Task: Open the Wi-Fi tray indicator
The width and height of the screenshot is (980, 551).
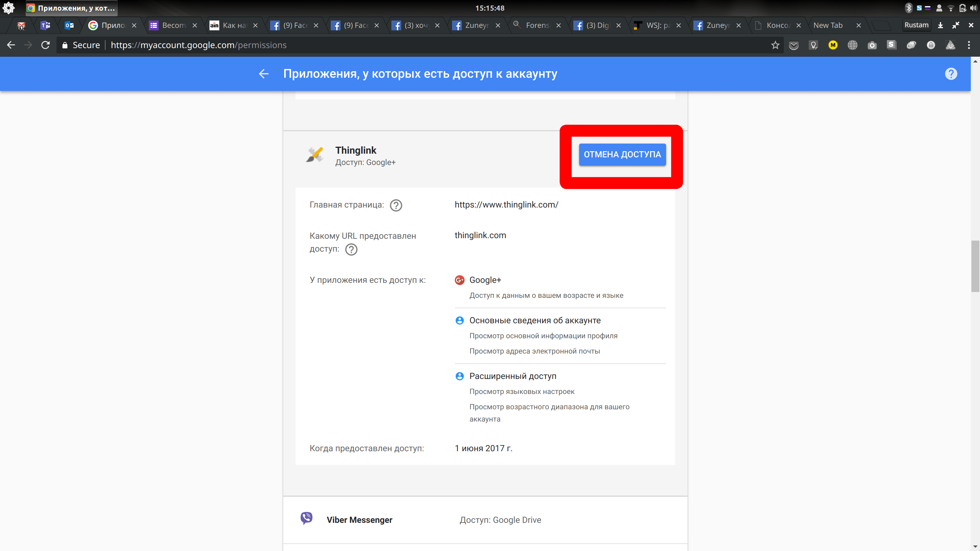Action: [951, 8]
